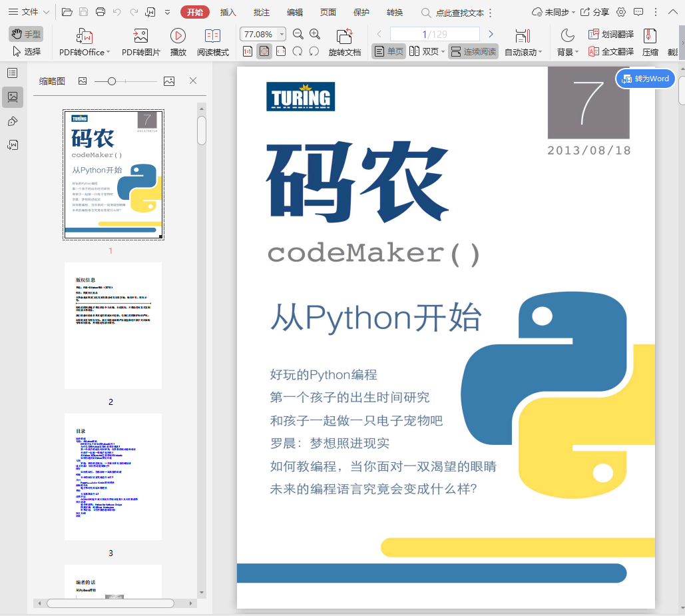
Task: Open the annotation pen sidebar icon
Action: pyautogui.click(x=13, y=121)
